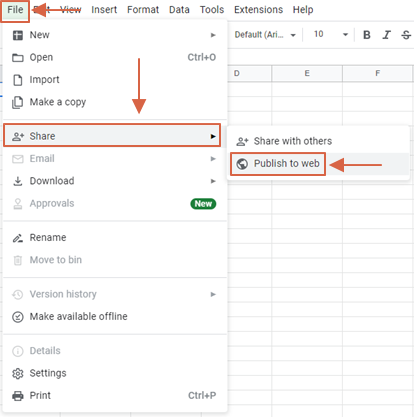Open the font size 10 dropdown
This screenshot has height=418, width=414.
pos(331,35)
